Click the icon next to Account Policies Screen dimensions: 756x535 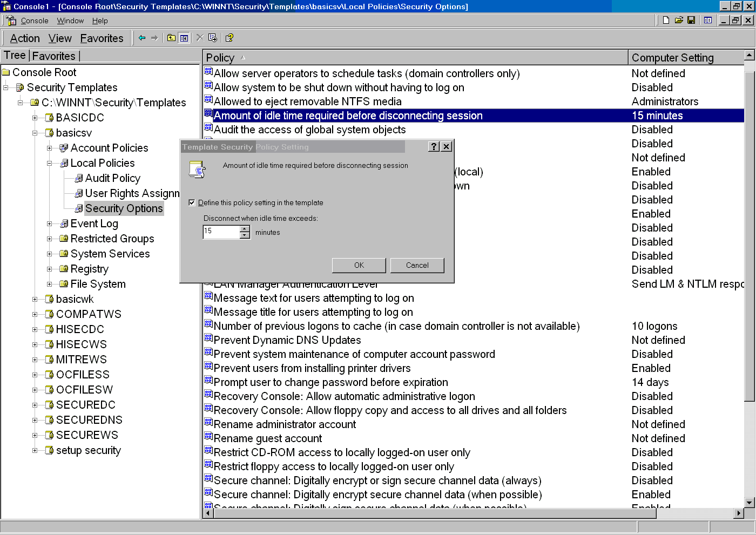64,148
